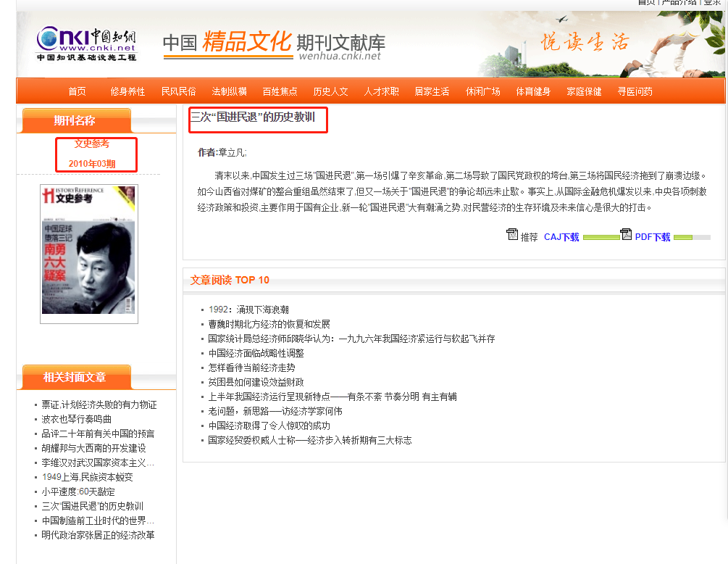This screenshot has height=564, width=728.
Task: Open article 老问题，新思路──访经济学家何伟
Action: [x=275, y=411]
